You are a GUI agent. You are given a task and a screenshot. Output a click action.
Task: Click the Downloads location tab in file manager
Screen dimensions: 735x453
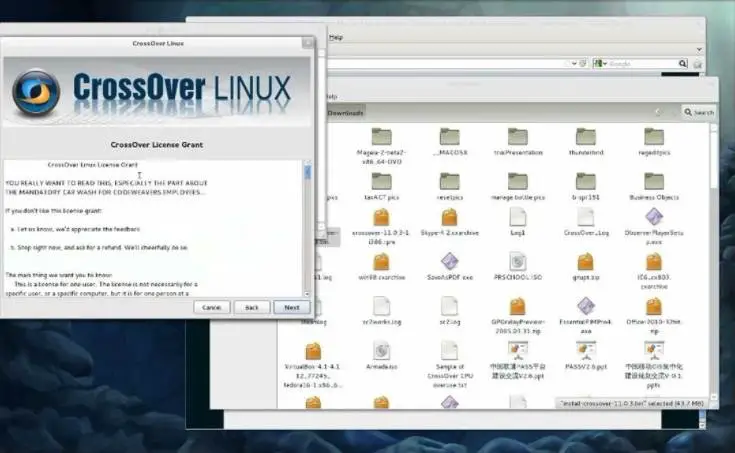pos(345,113)
